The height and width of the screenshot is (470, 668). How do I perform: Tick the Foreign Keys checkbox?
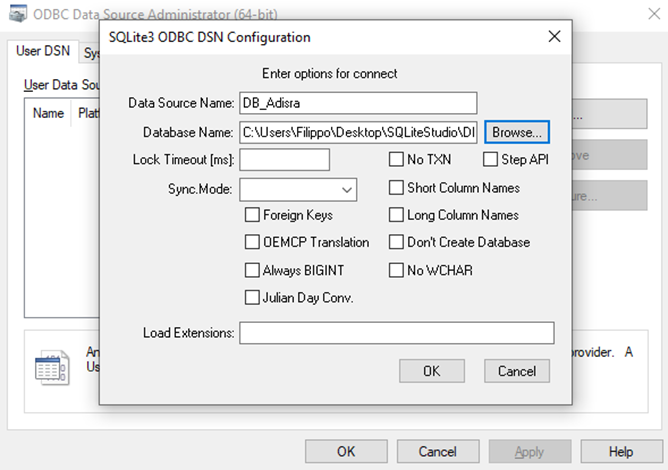[x=252, y=215]
